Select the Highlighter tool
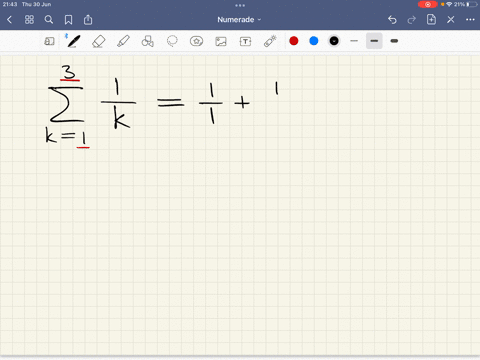 click(123, 41)
